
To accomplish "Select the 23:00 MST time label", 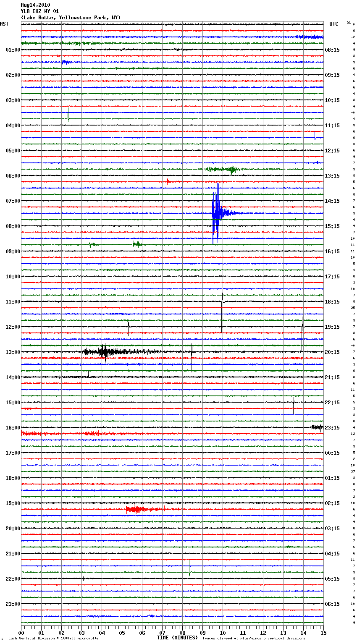I will point(13,604).
